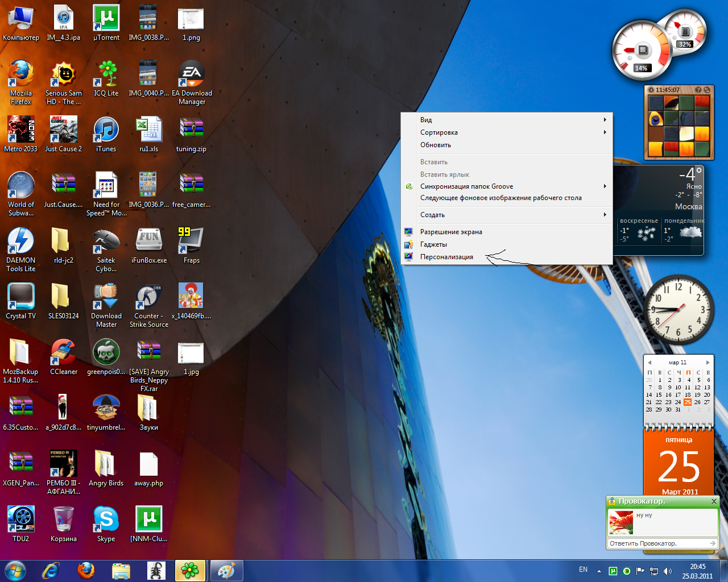Click date 25 in the calendar grid

688,402
